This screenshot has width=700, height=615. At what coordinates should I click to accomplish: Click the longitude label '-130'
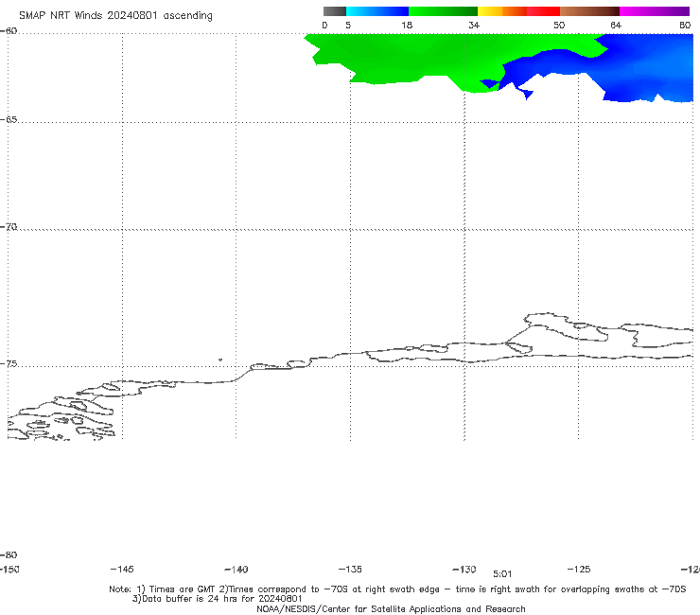tap(464, 569)
